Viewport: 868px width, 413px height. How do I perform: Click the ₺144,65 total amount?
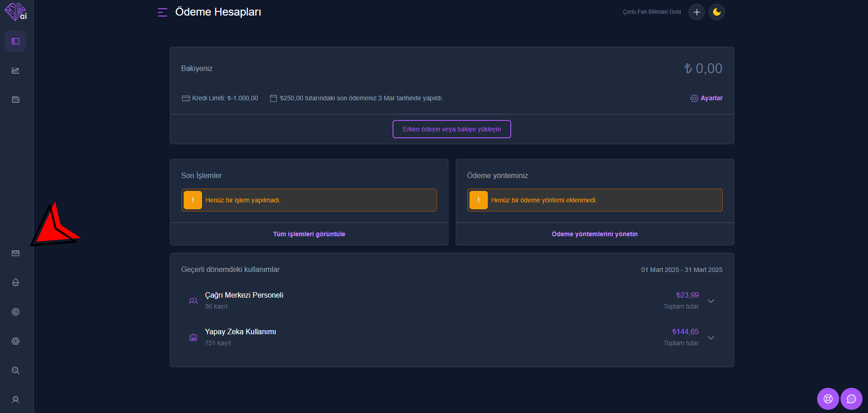[685, 332]
